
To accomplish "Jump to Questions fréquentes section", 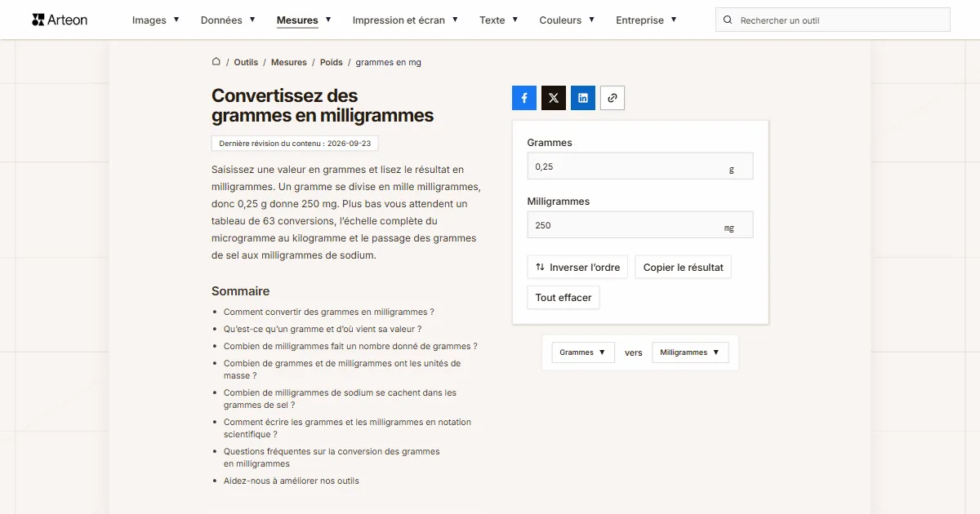I will point(332,458).
